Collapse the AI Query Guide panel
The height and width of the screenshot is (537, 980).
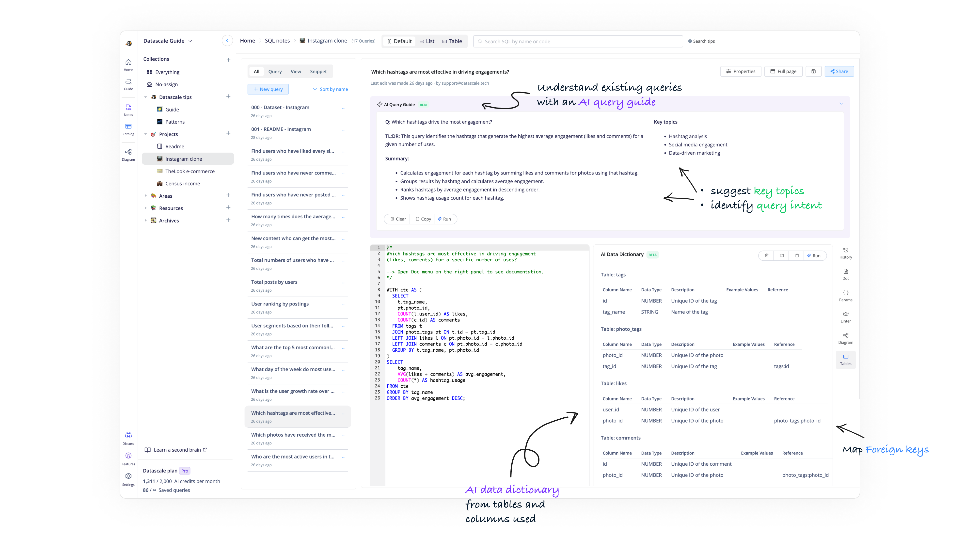click(x=841, y=104)
